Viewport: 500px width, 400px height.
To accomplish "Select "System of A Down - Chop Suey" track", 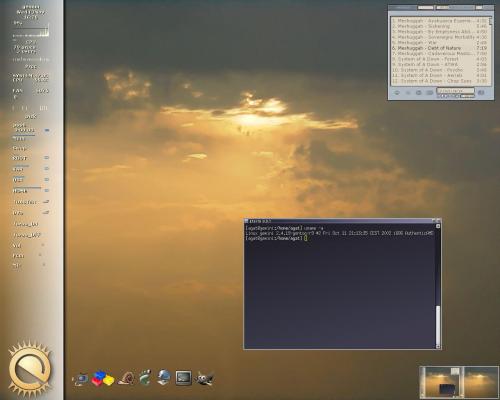I will (439, 81).
